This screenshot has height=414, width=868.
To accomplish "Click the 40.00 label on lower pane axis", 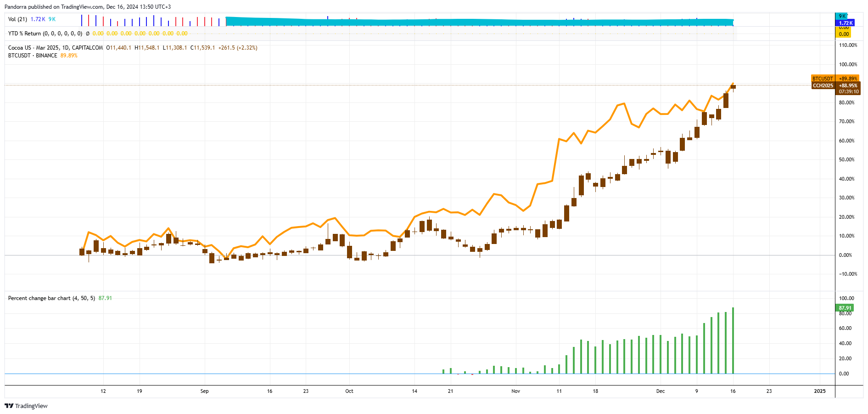I will (845, 343).
